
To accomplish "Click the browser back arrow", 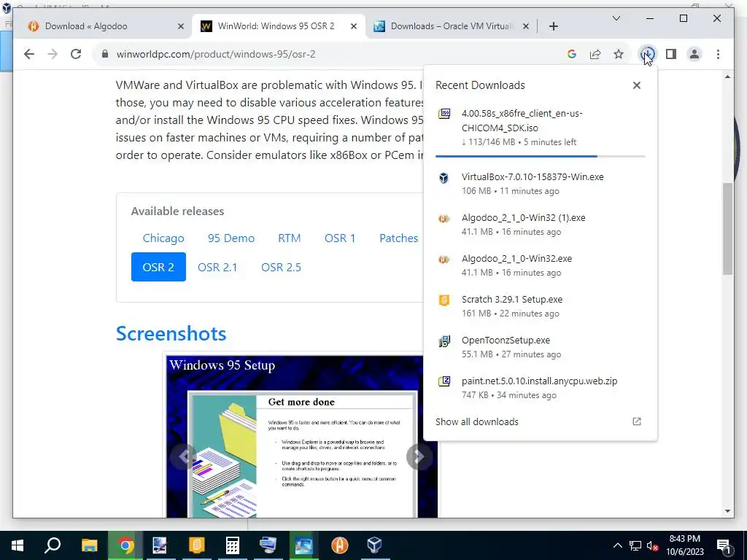I will (x=29, y=54).
